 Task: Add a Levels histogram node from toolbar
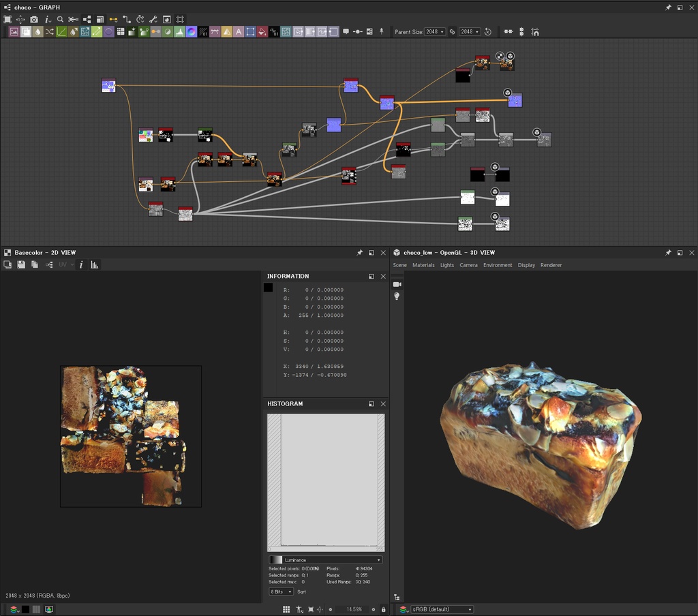(179, 32)
